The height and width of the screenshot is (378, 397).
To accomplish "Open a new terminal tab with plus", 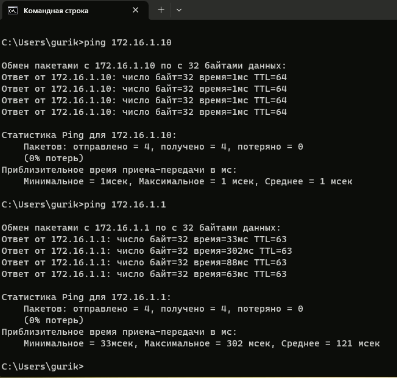I will pyautogui.click(x=161, y=10).
